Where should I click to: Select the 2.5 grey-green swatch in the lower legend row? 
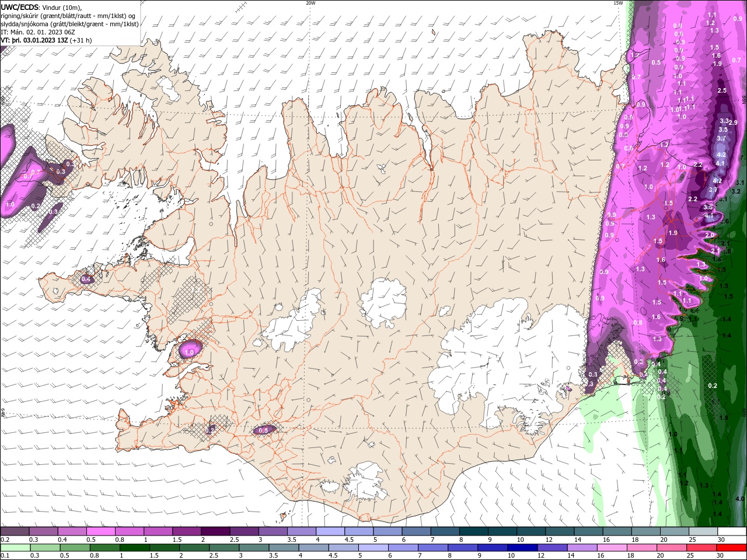coord(224,548)
